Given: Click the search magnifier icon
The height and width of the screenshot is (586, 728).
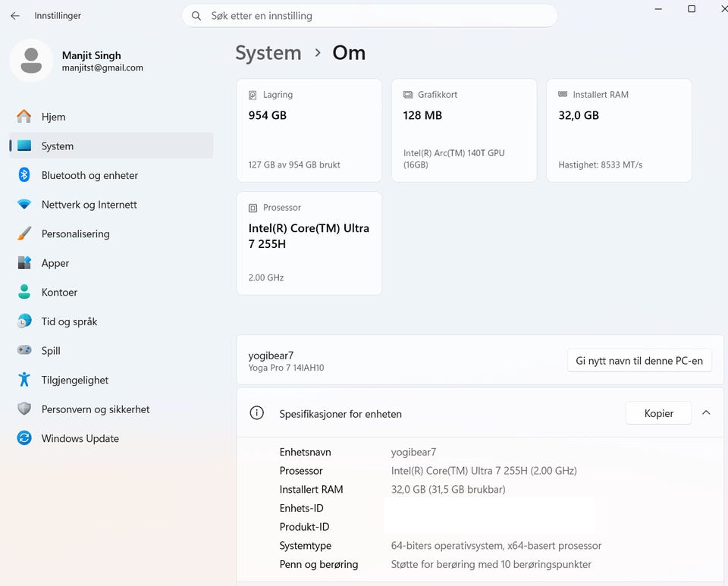Looking at the screenshot, I should tap(196, 16).
